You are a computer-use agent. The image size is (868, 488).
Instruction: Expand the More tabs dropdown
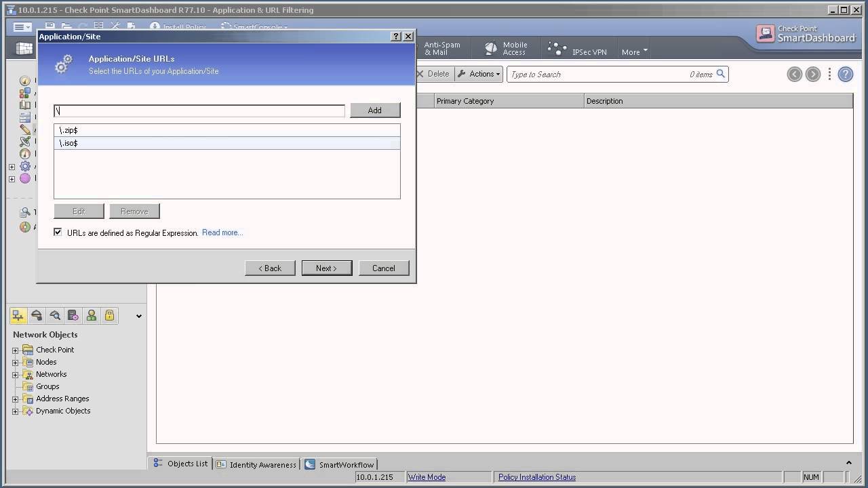click(635, 52)
